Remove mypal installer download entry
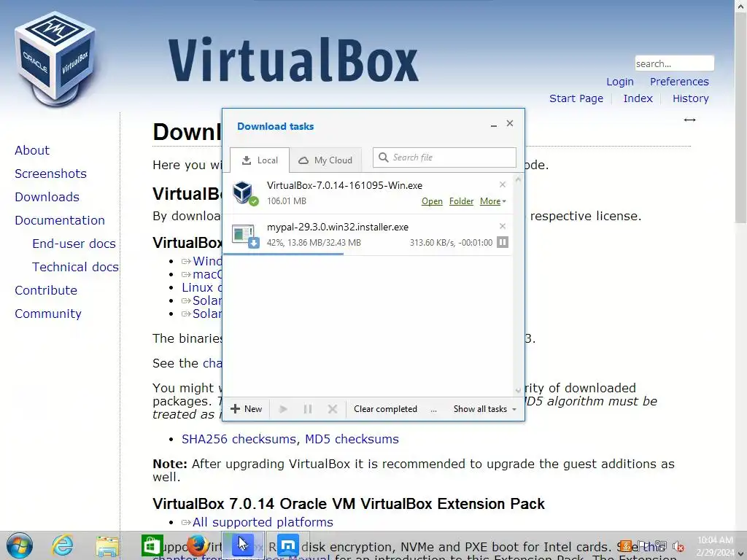This screenshot has width=747, height=560. [502, 226]
